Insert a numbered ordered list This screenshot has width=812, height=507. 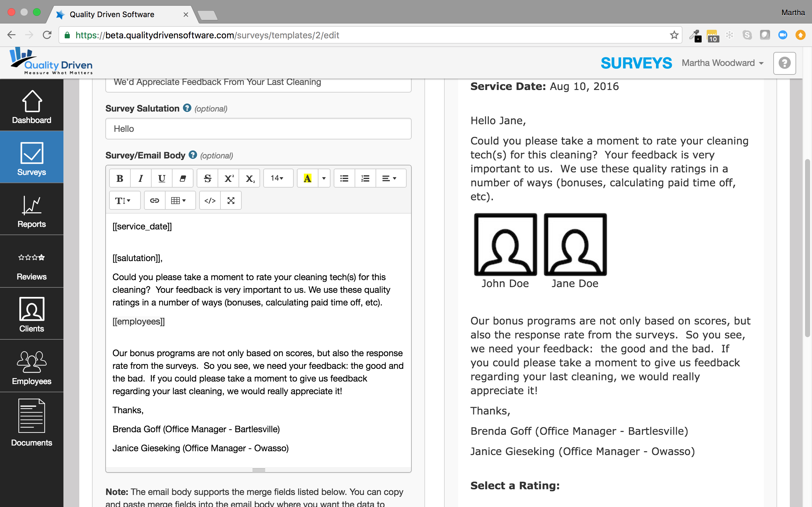pyautogui.click(x=365, y=178)
